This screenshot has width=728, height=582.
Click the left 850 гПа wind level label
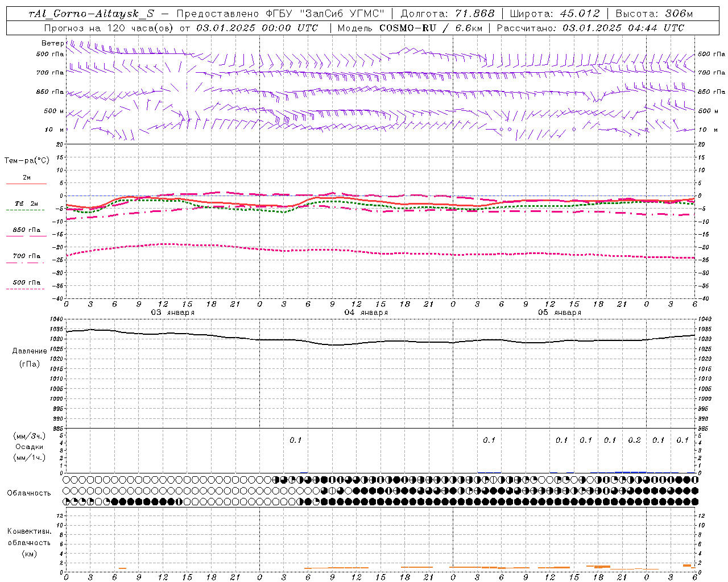coord(50,92)
